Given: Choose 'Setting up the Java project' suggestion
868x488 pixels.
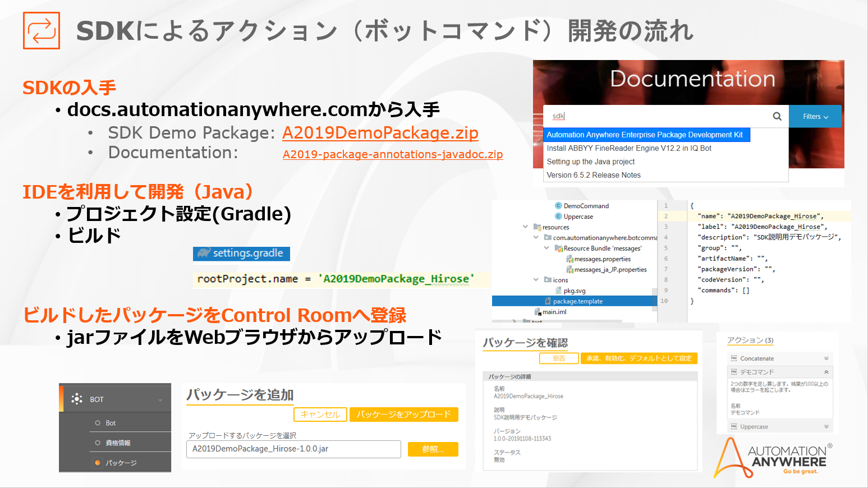Looking at the screenshot, I should pyautogui.click(x=591, y=162).
